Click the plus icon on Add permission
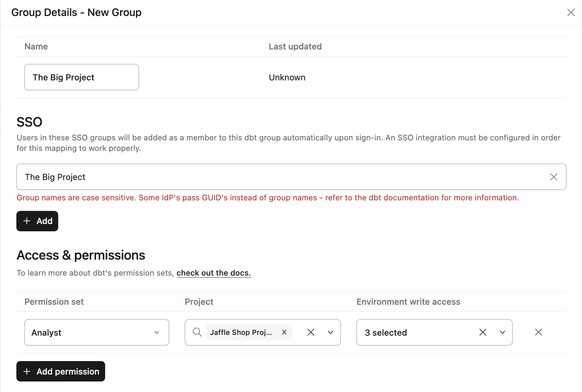This screenshot has width=582, height=392. point(27,371)
